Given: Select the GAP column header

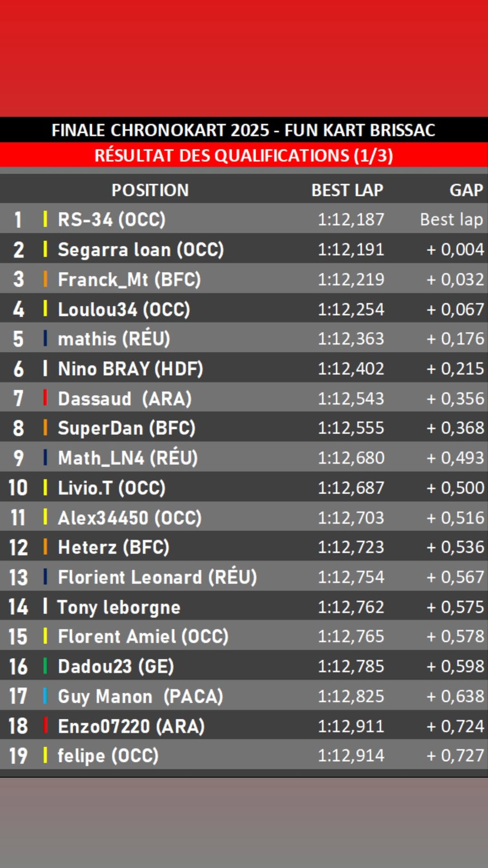Looking at the screenshot, I should [466, 190].
